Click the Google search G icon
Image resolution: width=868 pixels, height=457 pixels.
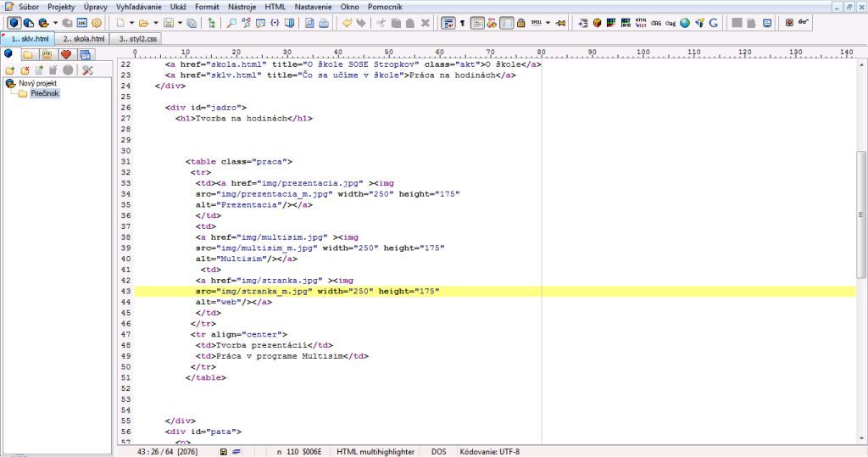pyautogui.click(x=714, y=23)
